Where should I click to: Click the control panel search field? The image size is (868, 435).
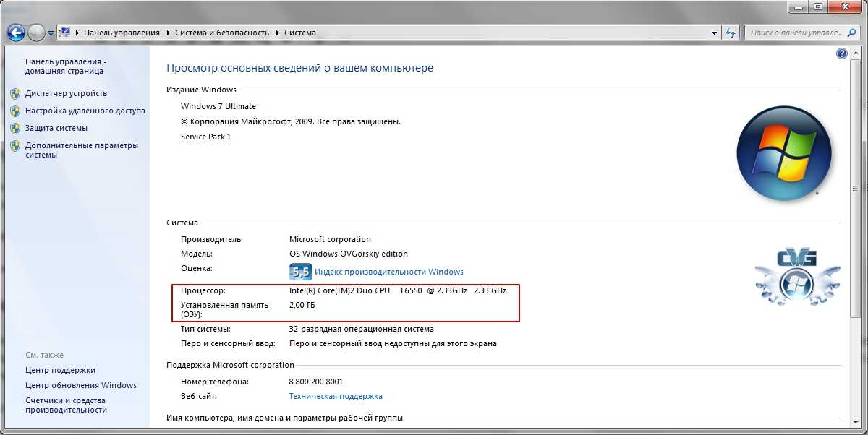792,33
